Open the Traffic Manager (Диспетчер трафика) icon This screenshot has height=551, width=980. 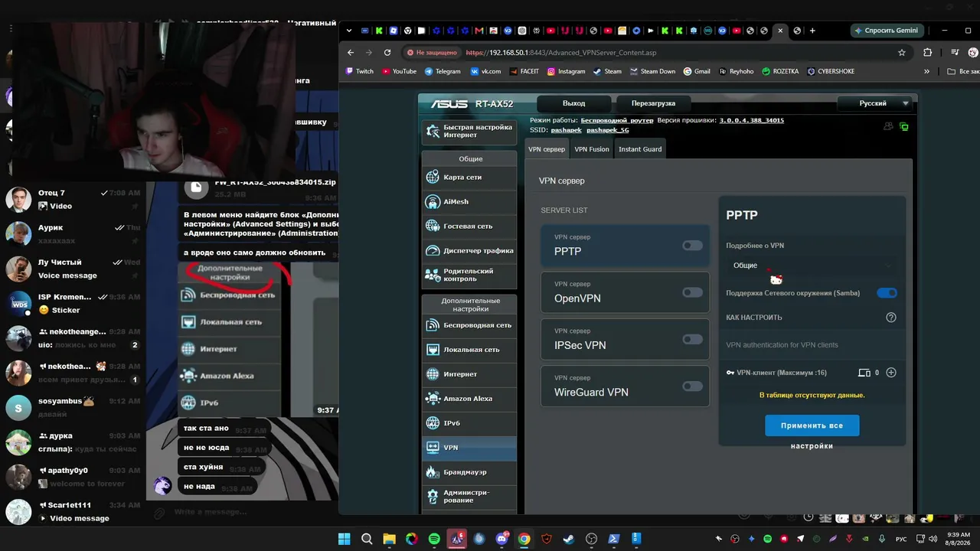(432, 251)
